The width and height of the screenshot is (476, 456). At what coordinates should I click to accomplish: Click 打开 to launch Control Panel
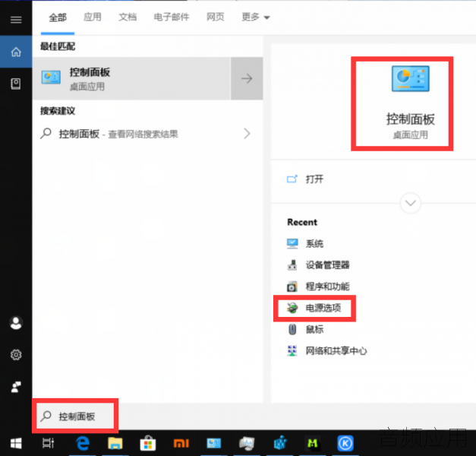pos(314,179)
